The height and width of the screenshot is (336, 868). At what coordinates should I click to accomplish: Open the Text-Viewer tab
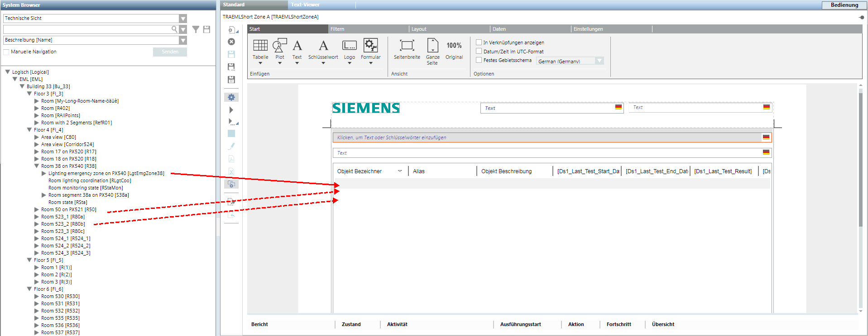click(x=305, y=5)
